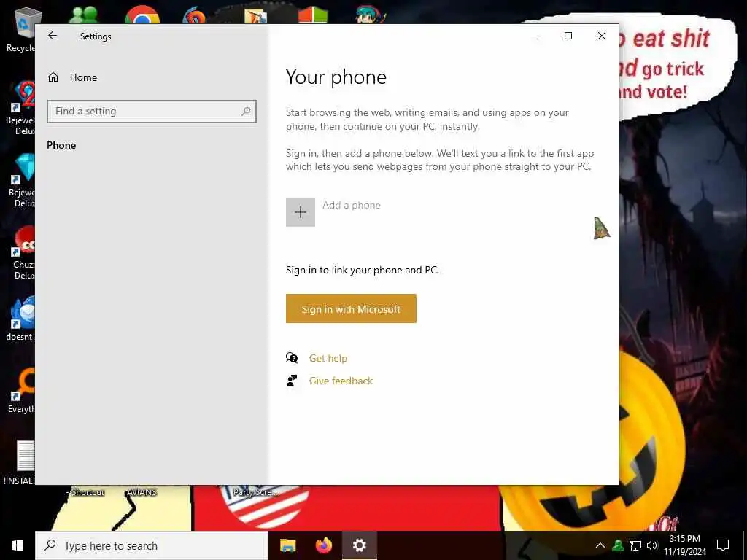Open Settings Home page
The height and width of the screenshot is (560, 747).
click(x=72, y=77)
